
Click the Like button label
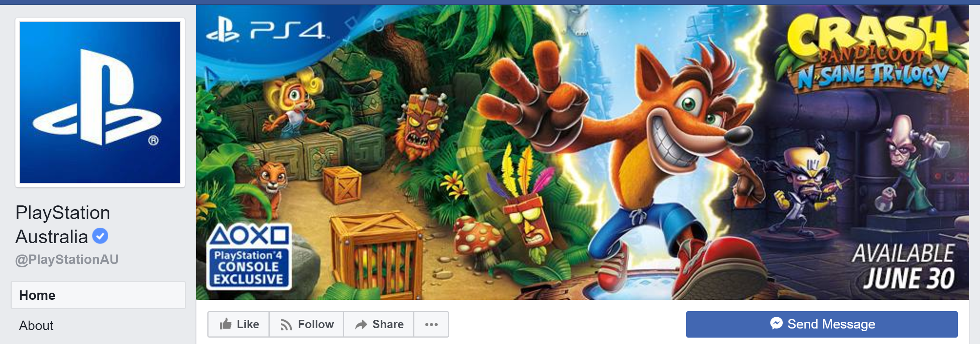[248, 324]
